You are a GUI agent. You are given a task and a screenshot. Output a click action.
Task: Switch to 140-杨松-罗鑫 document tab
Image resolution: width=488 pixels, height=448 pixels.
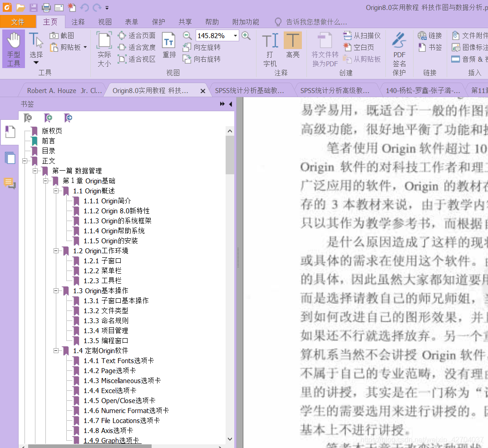pyautogui.click(x=423, y=90)
